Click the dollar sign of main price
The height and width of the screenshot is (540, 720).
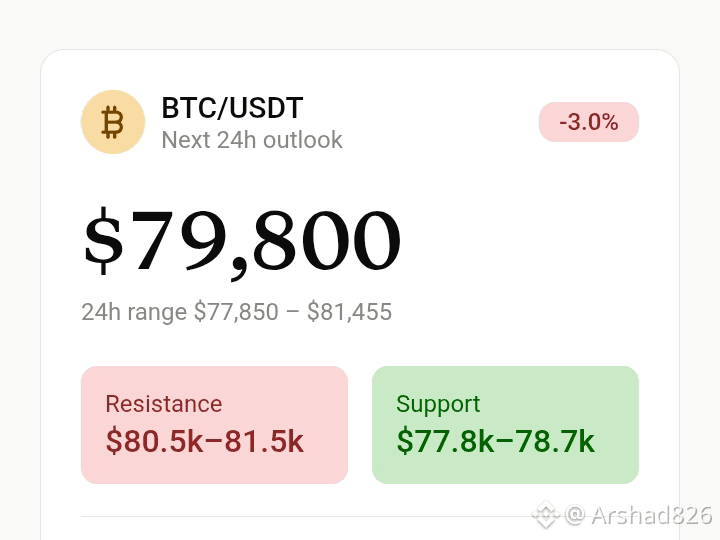pos(103,241)
